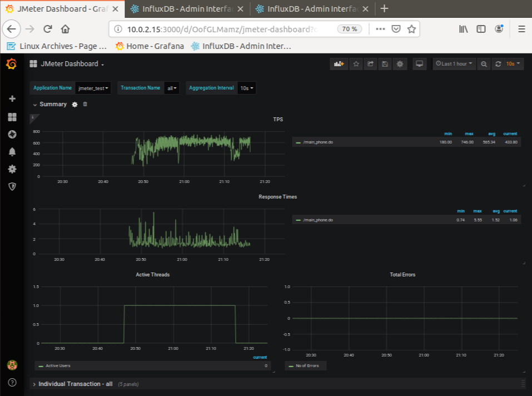This screenshot has height=396, width=532.
Task: Open the Linux Archives bookmark
Action: coord(57,46)
